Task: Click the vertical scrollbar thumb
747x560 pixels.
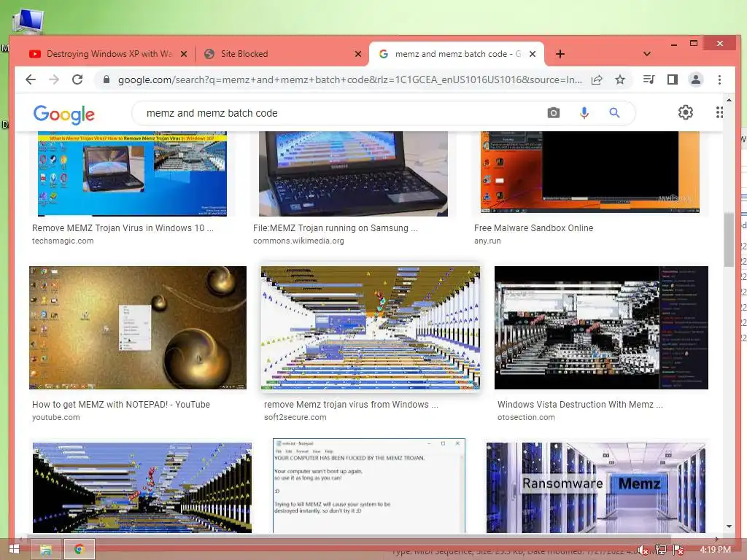Action: pyautogui.click(x=729, y=239)
